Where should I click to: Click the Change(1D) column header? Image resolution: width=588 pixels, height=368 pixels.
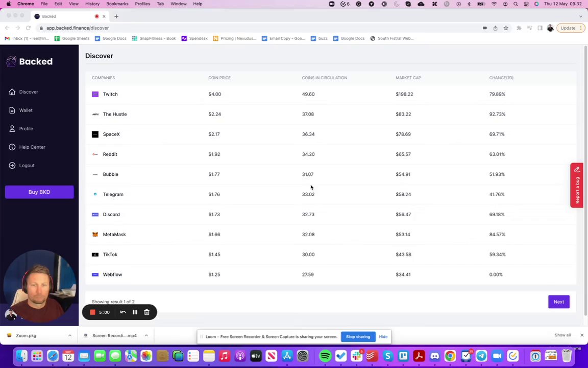501,78
